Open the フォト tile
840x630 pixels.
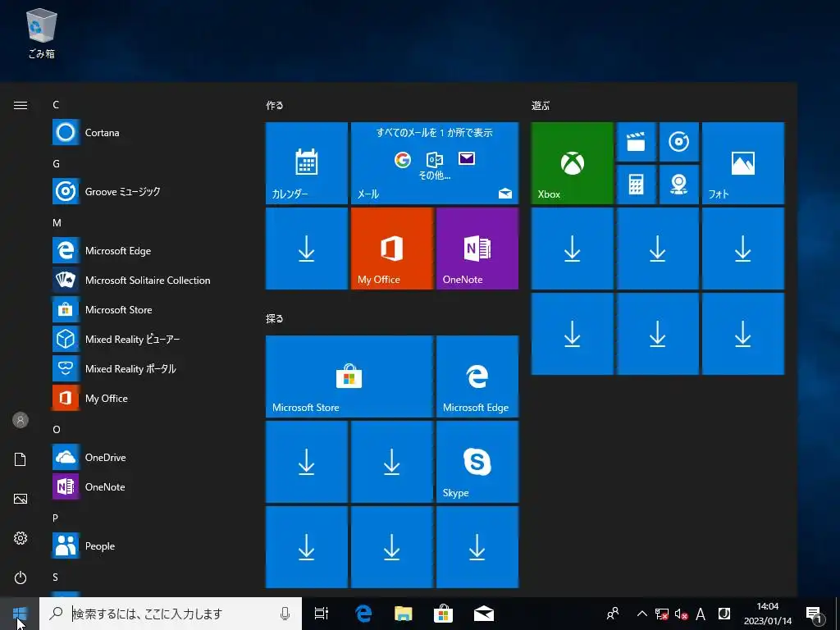743,163
